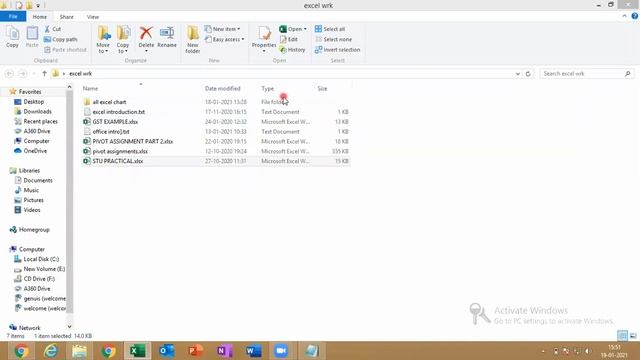Open Zoom from the taskbar
The image size is (640, 360).
[281, 351]
